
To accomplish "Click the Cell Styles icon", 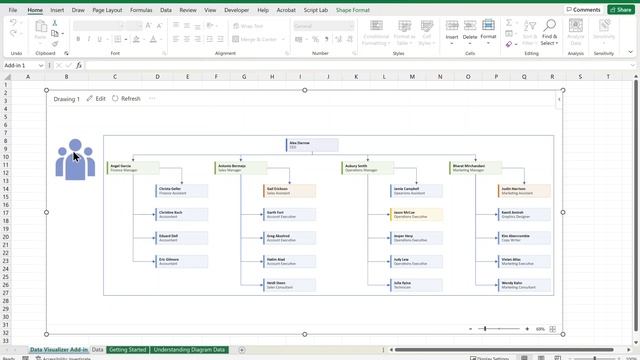I will click(427, 26).
